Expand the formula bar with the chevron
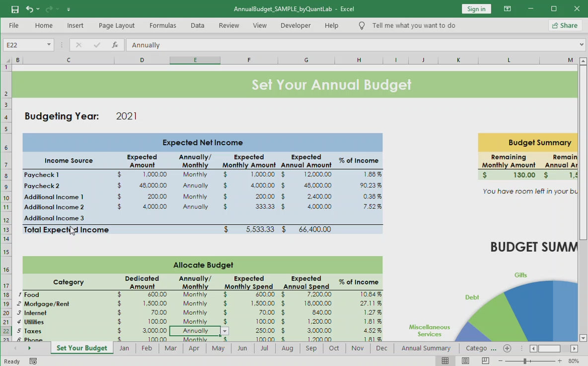The height and width of the screenshot is (366, 588). tap(582, 45)
